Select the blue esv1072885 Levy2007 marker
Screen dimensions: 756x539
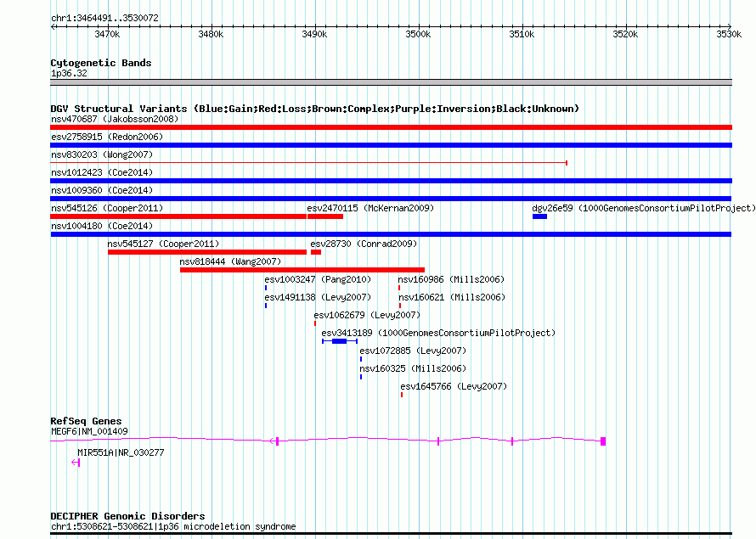click(x=361, y=359)
